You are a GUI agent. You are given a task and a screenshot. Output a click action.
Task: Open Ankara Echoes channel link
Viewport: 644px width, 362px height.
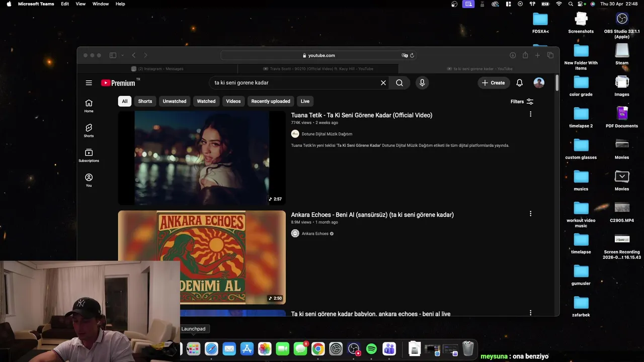click(315, 233)
